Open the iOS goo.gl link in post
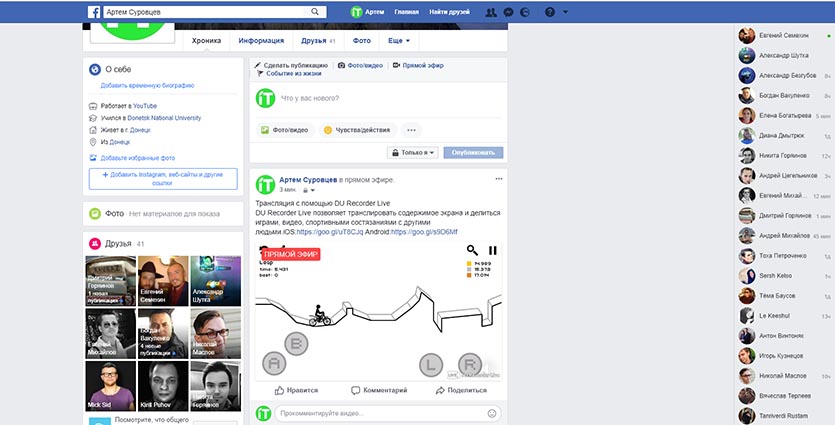 click(x=330, y=232)
